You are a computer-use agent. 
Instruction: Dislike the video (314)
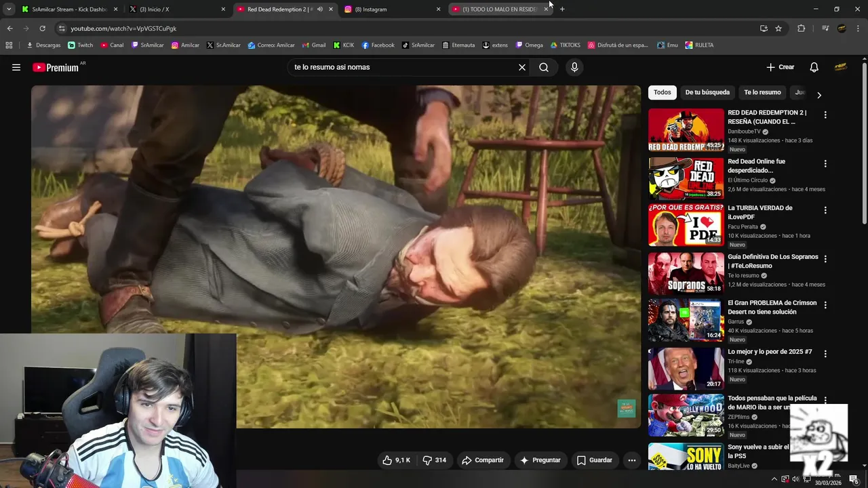[x=434, y=460]
